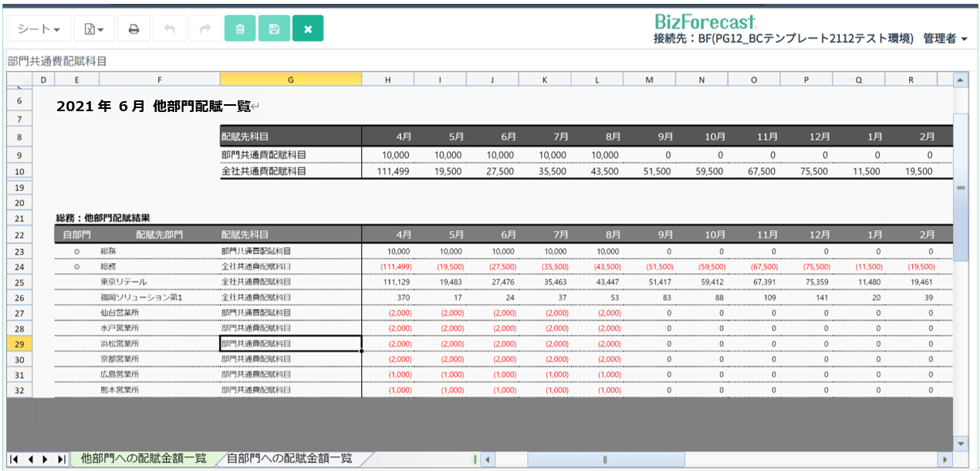
Task: Click vertical scrollbar down arrow
Action: (961, 443)
